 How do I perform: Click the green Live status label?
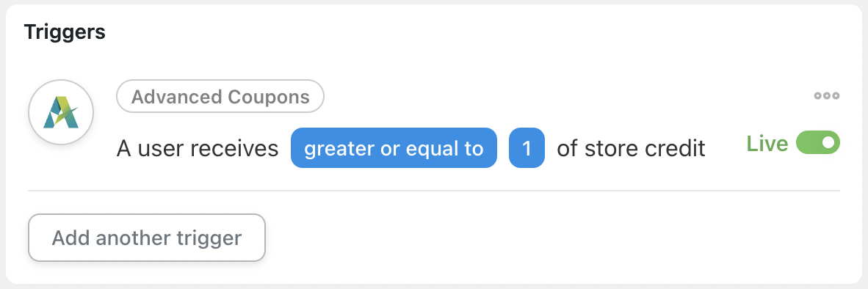pos(767,144)
